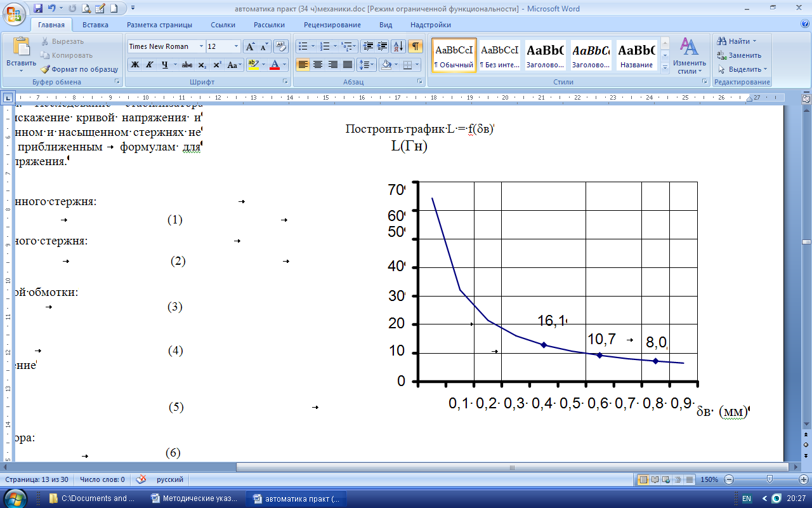Zoom out with the minus button

click(730, 479)
